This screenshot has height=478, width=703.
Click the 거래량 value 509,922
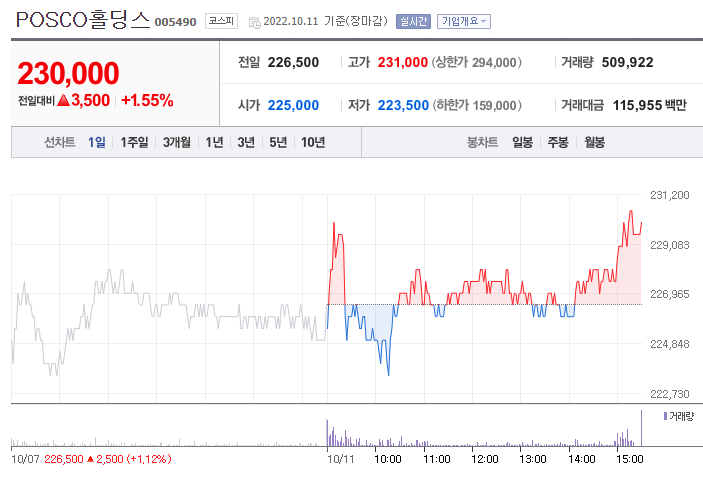(x=627, y=62)
